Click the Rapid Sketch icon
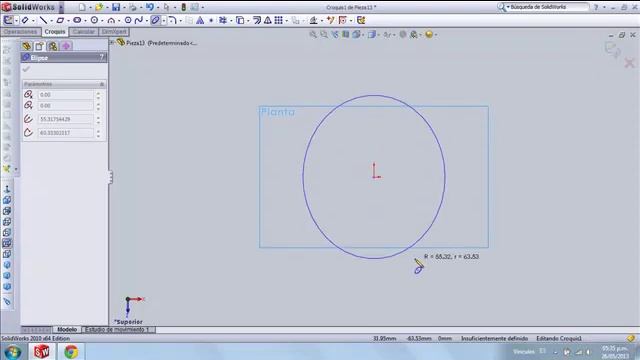This screenshot has height=360, width=640. pos(361,20)
